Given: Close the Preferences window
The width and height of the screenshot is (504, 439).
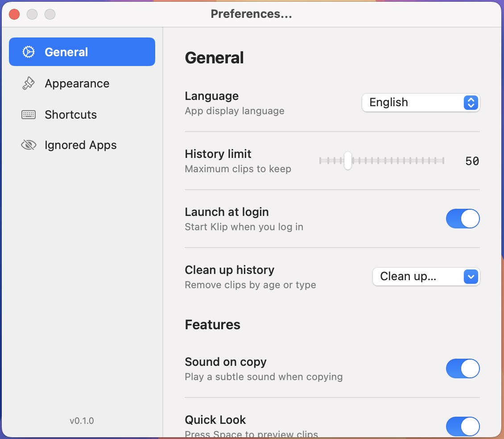Looking at the screenshot, I should tap(14, 14).
